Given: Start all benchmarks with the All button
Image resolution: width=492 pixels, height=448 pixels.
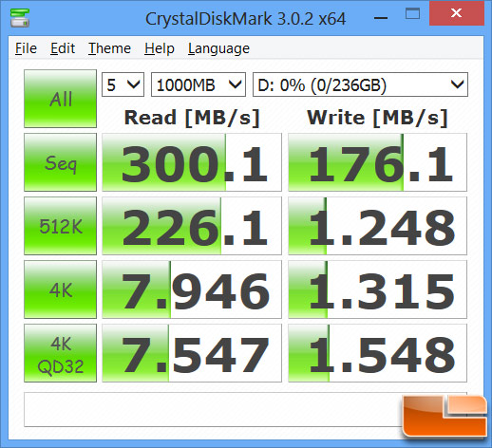Looking at the screenshot, I should coord(60,99).
